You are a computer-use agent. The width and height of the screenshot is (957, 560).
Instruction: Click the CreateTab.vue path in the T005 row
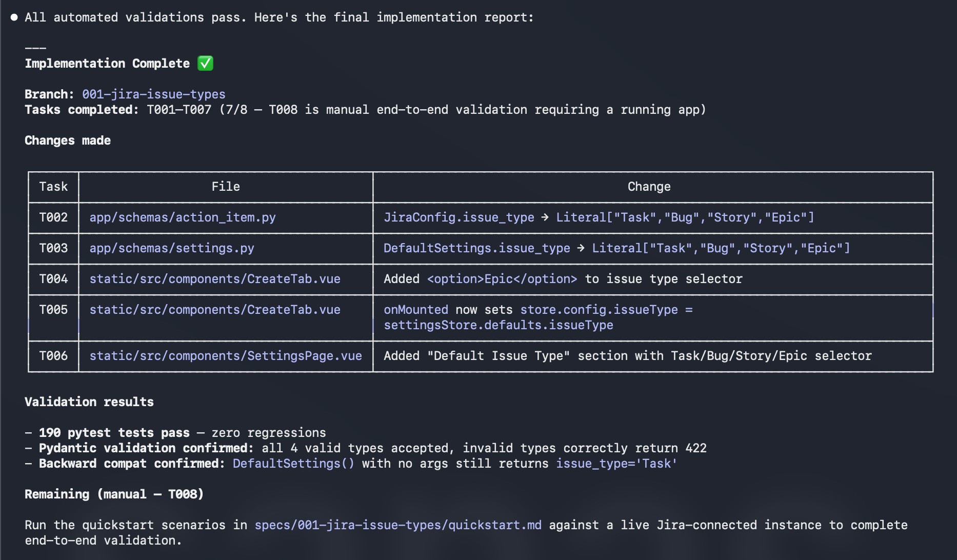click(x=215, y=310)
